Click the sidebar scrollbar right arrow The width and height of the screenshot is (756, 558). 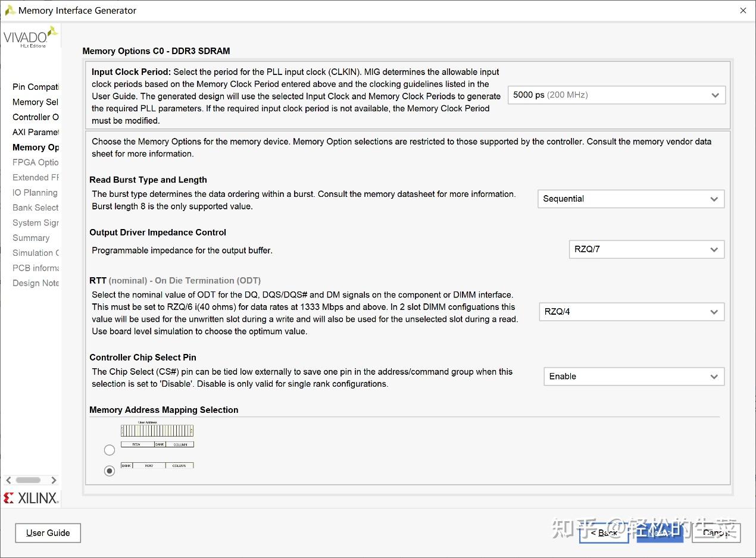click(54, 480)
